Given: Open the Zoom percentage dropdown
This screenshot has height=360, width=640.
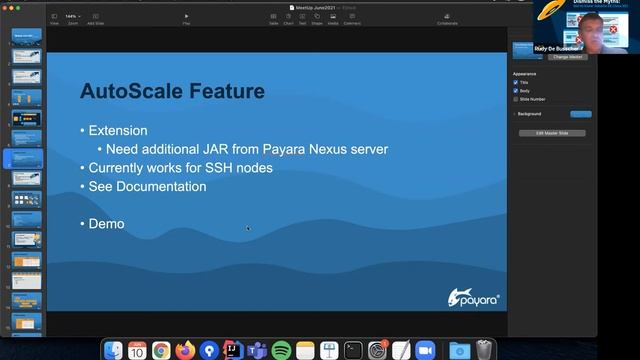Looking at the screenshot, I should tap(73, 16).
